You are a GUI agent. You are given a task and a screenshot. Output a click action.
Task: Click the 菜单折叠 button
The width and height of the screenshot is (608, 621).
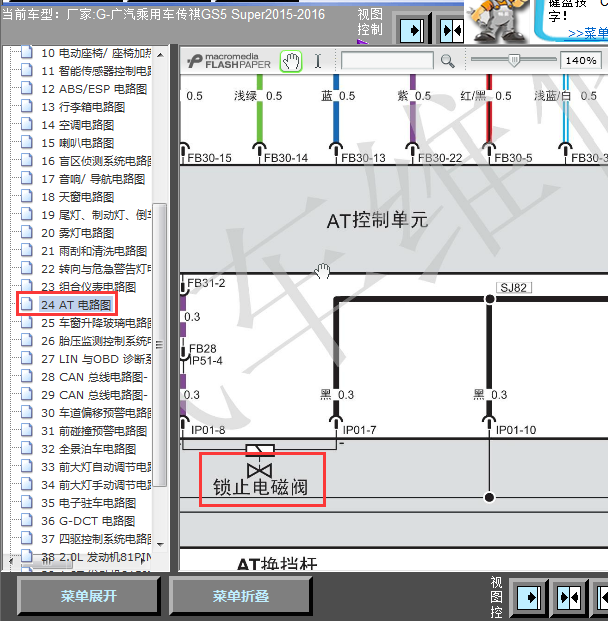pos(241,596)
